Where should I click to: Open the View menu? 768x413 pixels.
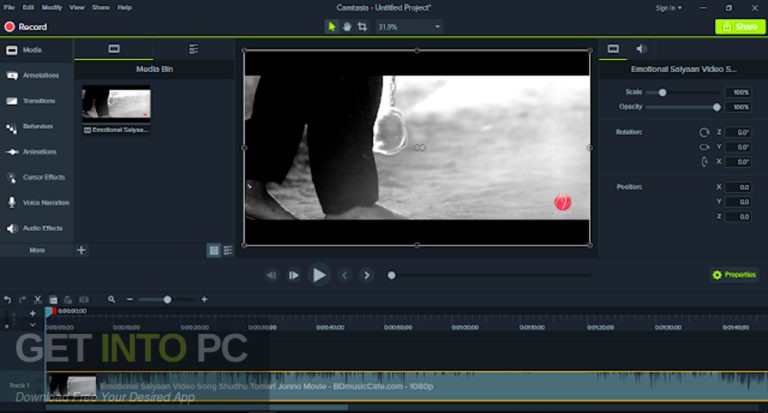coord(77,7)
